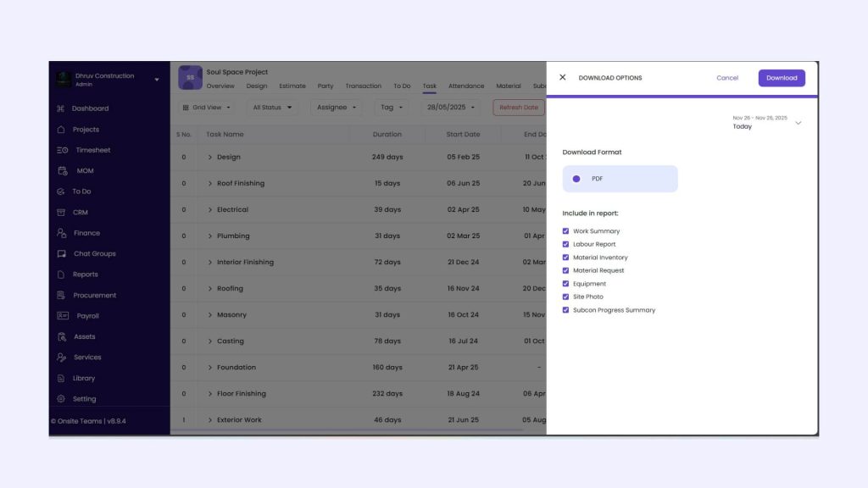Disable the Site Photo checkbox
868x488 pixels.
tap(566, 297)
